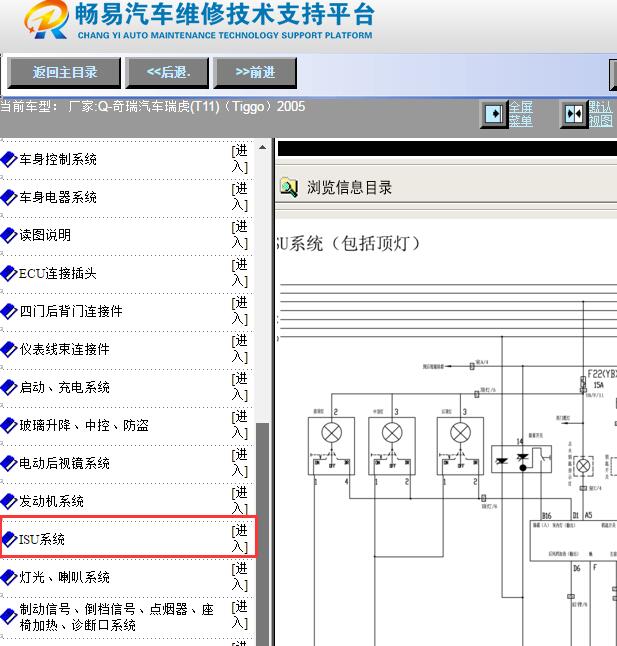The image size is (617, 646).
Task: Click the 进入 link for 电动后视镜系统
Action: tap(240, 463)
